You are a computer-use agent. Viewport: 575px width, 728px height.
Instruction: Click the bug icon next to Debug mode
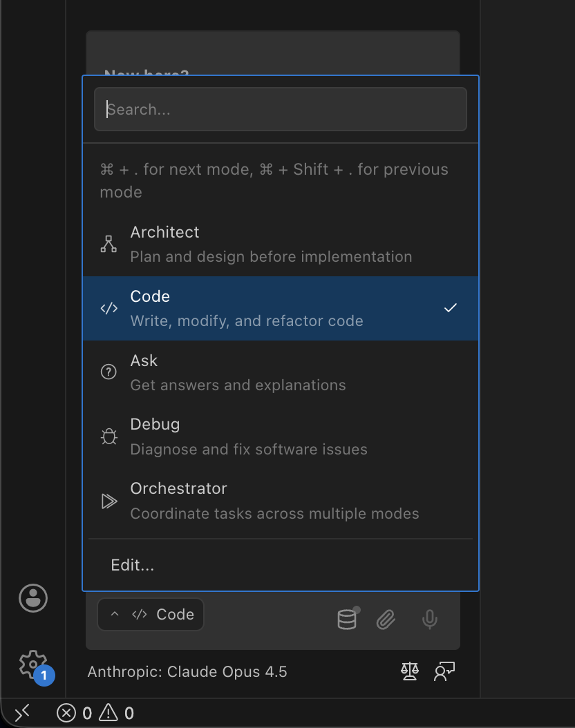tap(109, 436)
